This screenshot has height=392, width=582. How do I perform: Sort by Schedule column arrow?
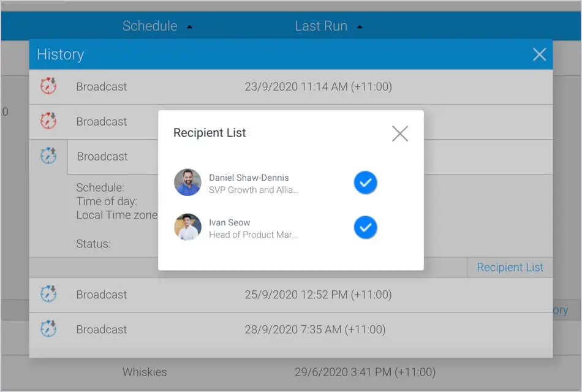coord(189,27)
